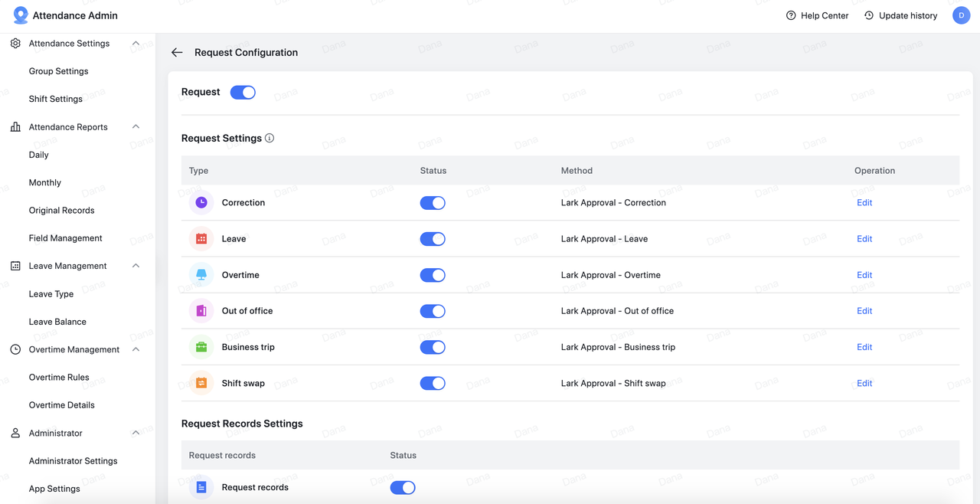This screenshot has height=504, width=980.
Task: Click the back arrow beside Request Configuration
Action: click(x=177, y=53)
